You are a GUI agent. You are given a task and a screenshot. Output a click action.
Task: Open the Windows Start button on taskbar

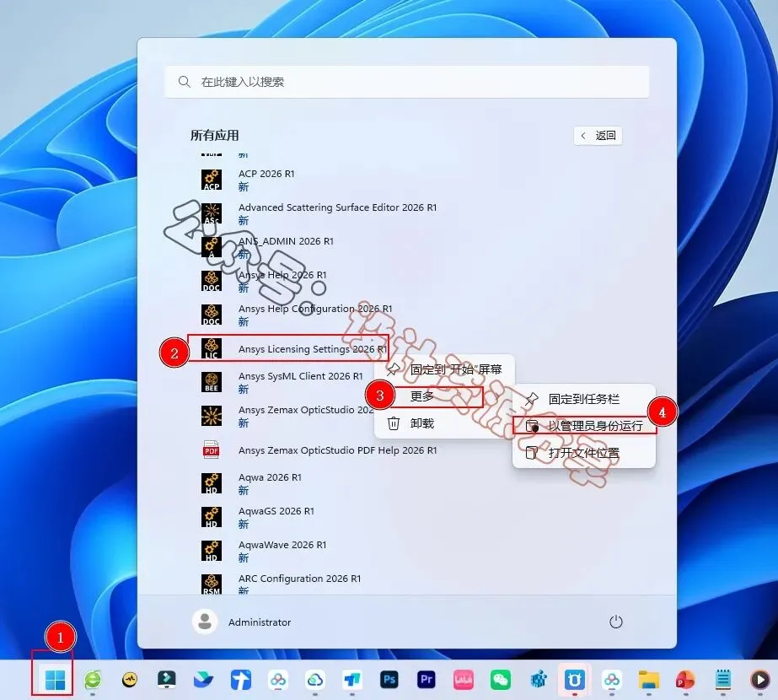(x=55, y=680)
